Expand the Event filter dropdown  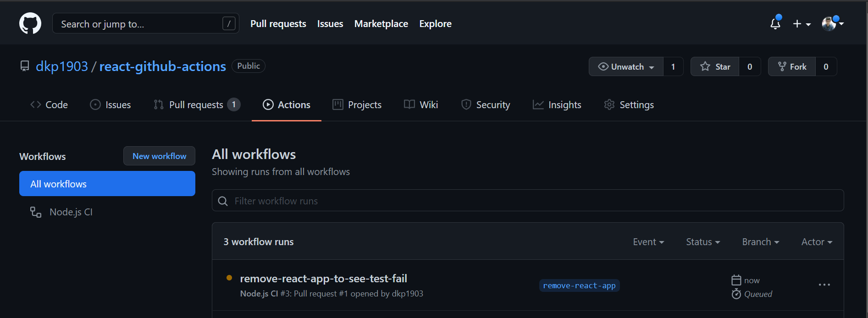648,242
